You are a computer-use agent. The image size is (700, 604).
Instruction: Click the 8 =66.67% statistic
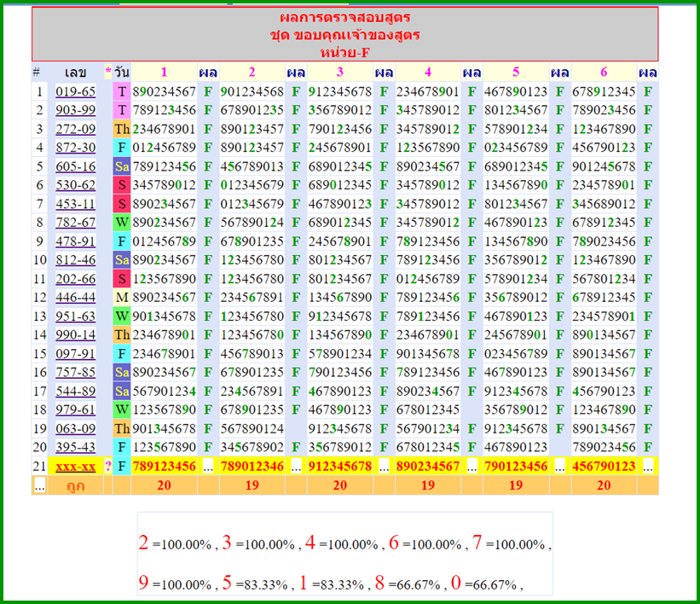(408, 584)
